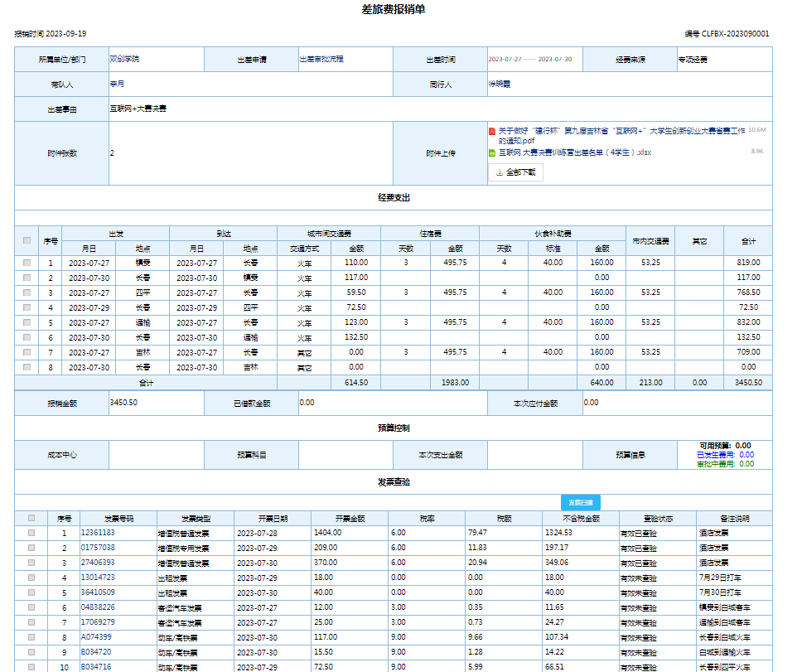Check the invoice table select-all checkbox
802x672 pixels.
tap(31, 518)
